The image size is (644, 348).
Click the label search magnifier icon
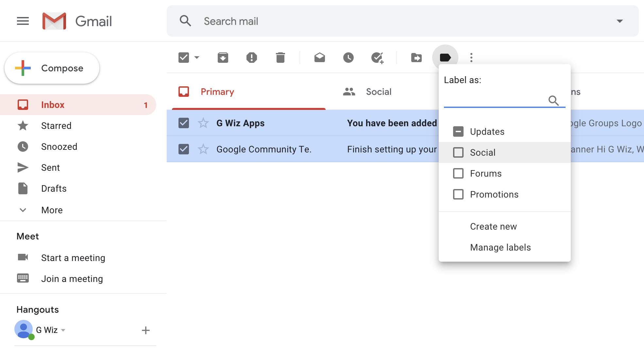click(553, 100)
